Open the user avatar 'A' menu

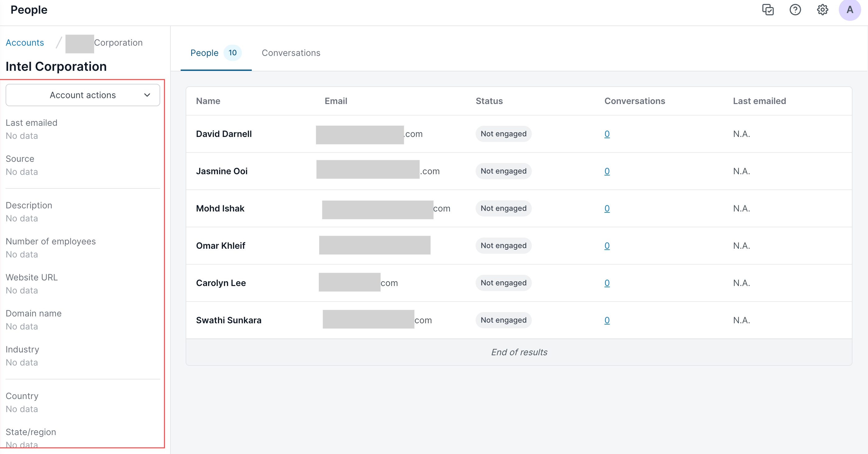(850, 10)
